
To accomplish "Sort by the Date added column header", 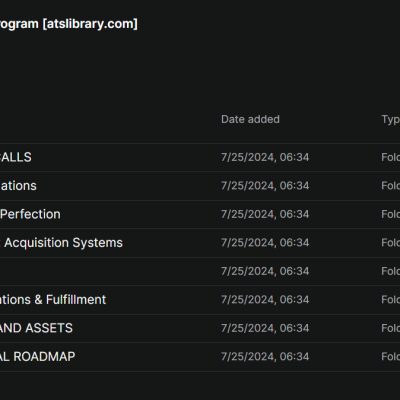I will (250, 119).
